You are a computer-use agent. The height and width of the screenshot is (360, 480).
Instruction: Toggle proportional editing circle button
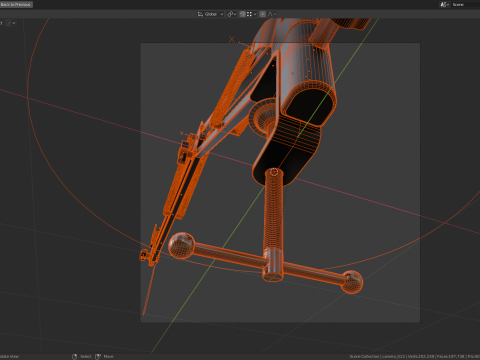click(263, 14)
